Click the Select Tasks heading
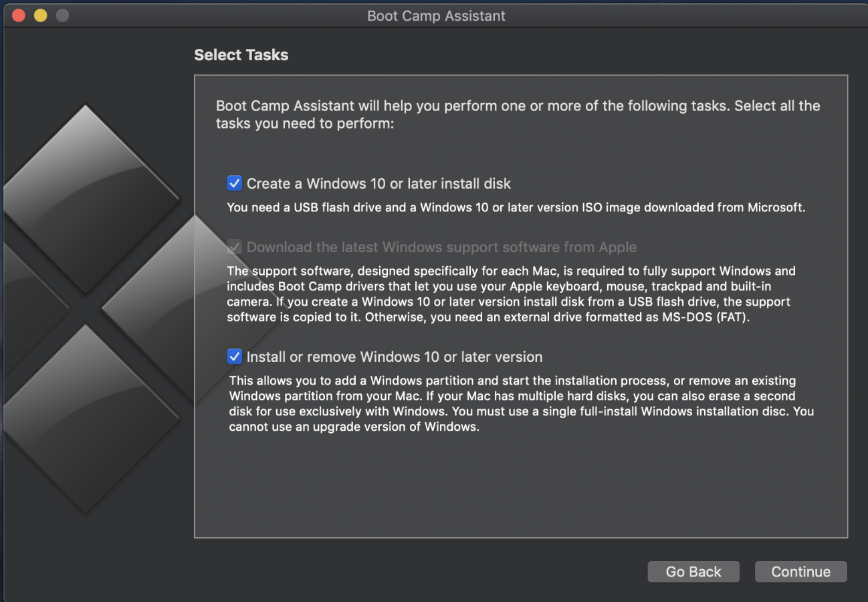 point(241,55)
